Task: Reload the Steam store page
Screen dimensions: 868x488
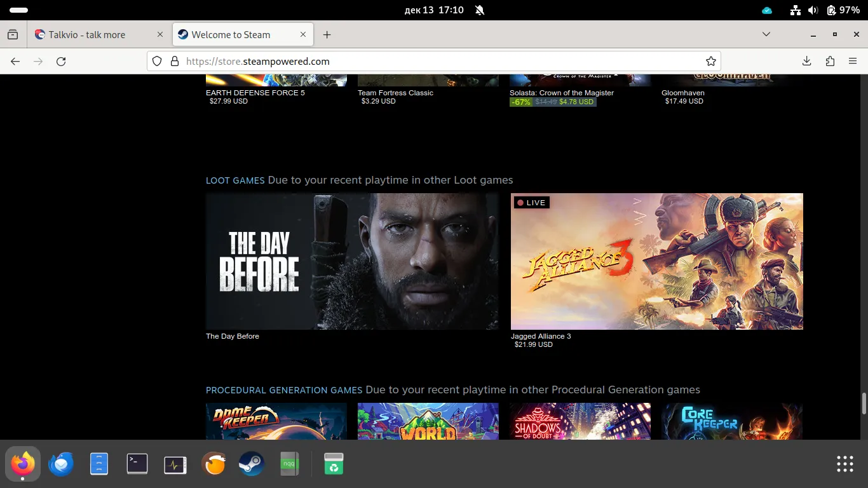Action: click(x=61, y=62)
